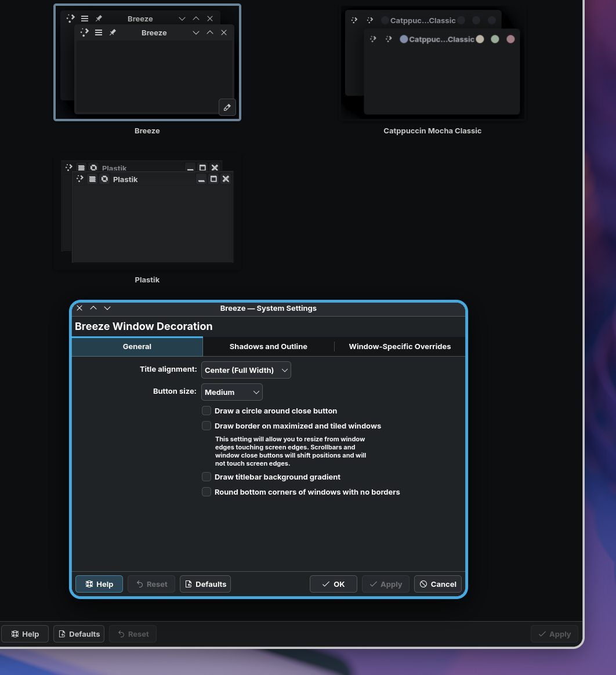The image size is (616, 675).
Task: Click the pin icon in front Breeze preview
Action: click(113, 32)
